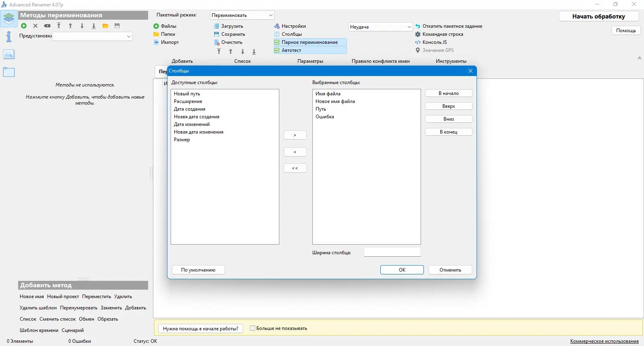Save methods preset floppy icon
Screen dimensions: 644x346
117,26
